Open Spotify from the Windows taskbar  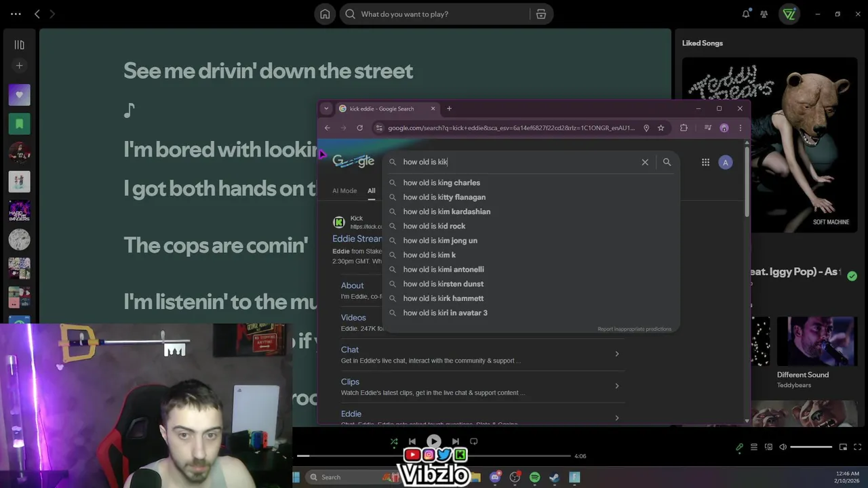click(x=534, y=477)
